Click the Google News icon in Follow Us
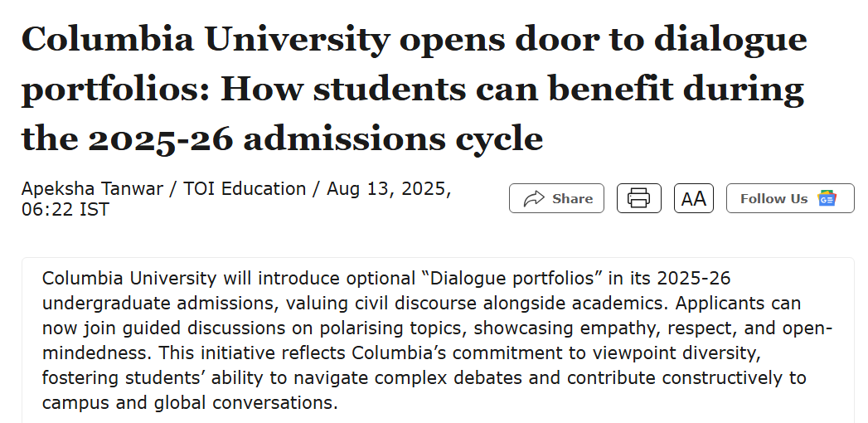This screenshot has height=423, width=868. [x=827, y=198]
